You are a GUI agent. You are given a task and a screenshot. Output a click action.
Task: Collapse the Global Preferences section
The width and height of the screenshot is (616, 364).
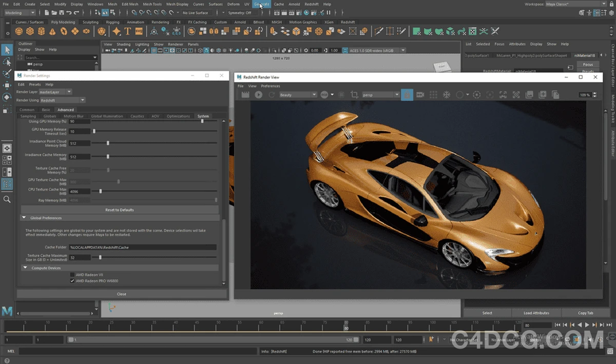click(24, 218)
